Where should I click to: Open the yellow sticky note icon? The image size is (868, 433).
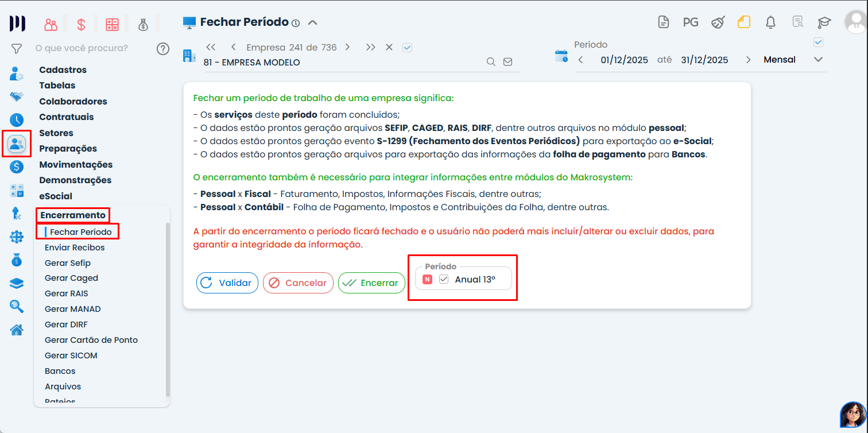pyautogui.click(x=744, y=22)
